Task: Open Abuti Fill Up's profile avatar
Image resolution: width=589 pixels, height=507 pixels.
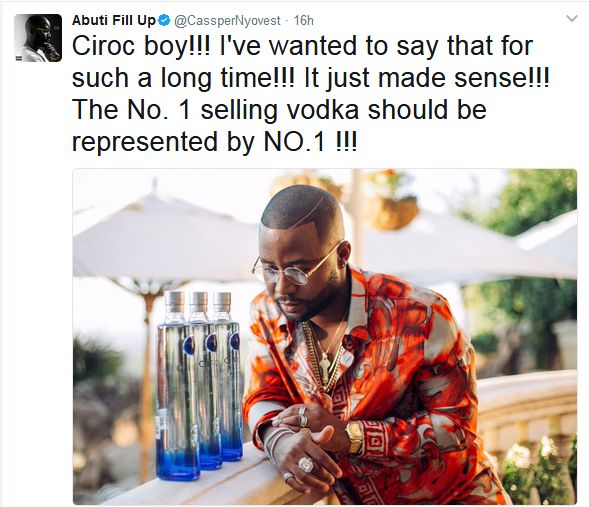Action: coord(38,38)
